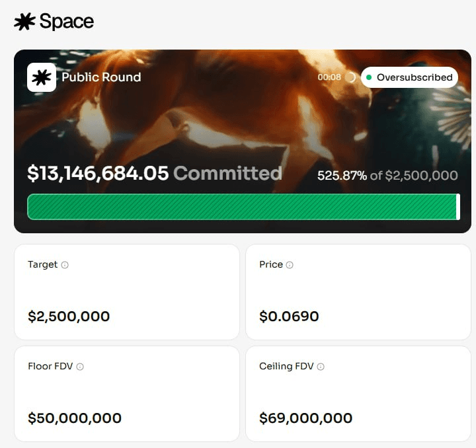The height and width of the screenshot is (448, 476).
Task: Select the $0.0690 Price value
Action: 289,317
